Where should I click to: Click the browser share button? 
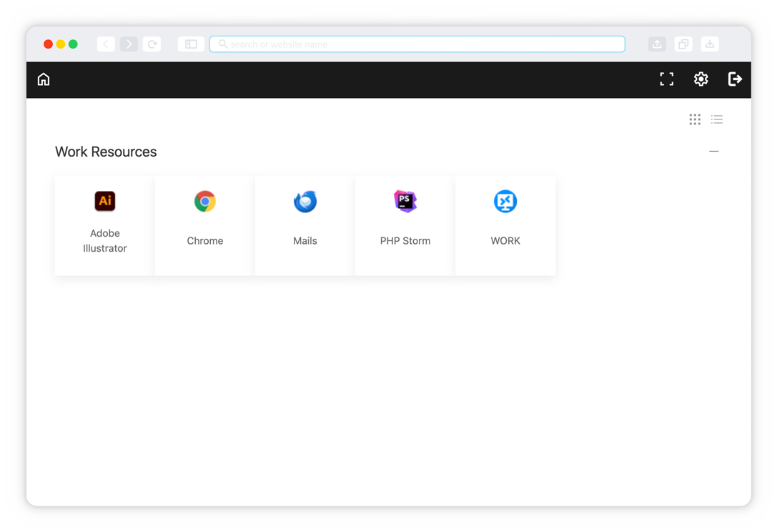657,44
